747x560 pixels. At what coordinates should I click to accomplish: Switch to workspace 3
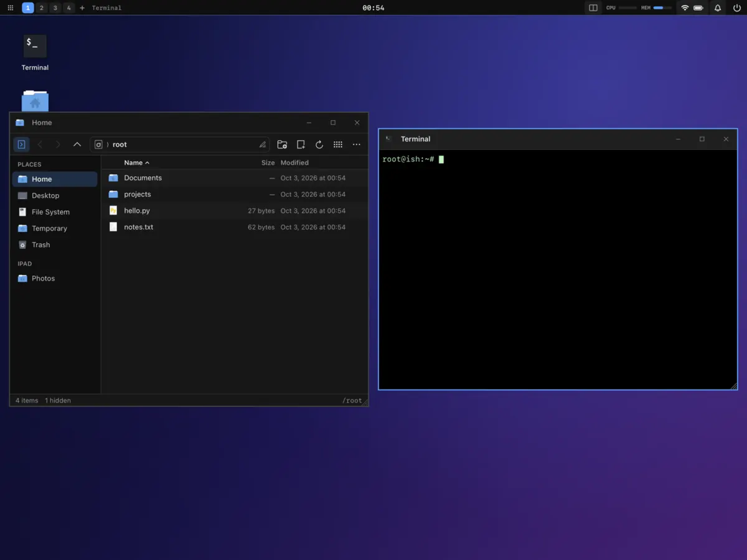[x=55, y=7]
